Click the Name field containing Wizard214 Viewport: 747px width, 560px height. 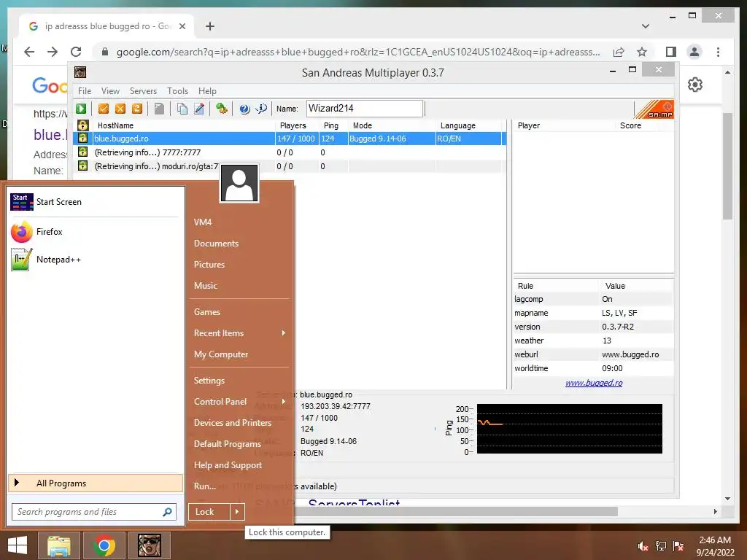(x=365, y=109)
